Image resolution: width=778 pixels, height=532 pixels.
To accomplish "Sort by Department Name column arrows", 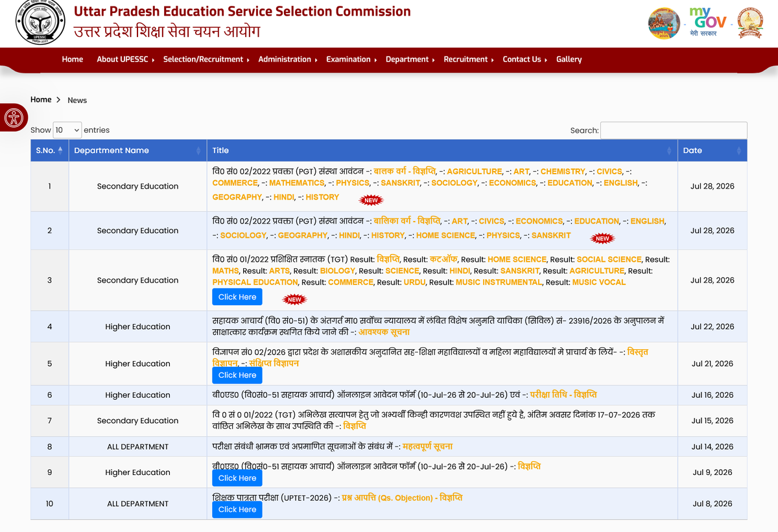I will coord(198,150).
